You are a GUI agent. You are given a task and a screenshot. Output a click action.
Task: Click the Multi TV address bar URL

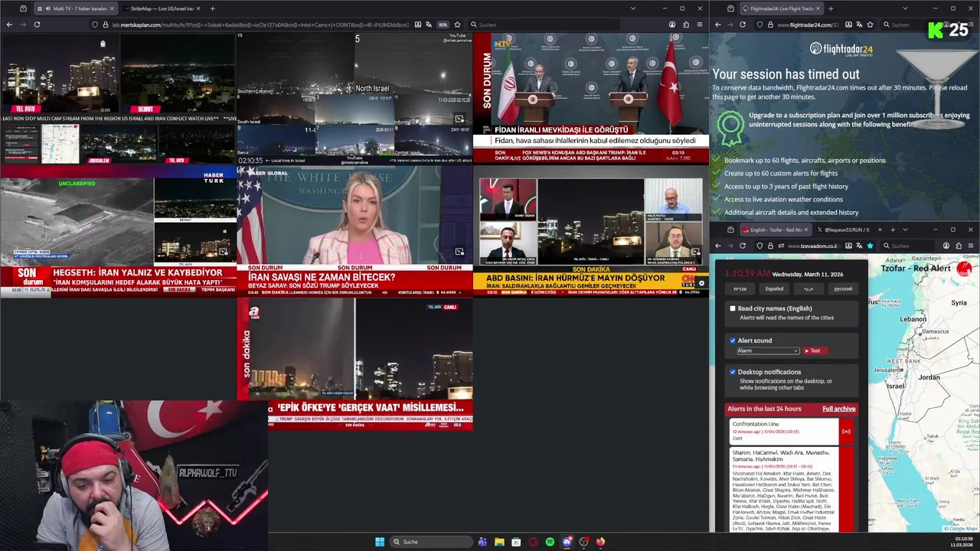[x=260, y=24]
